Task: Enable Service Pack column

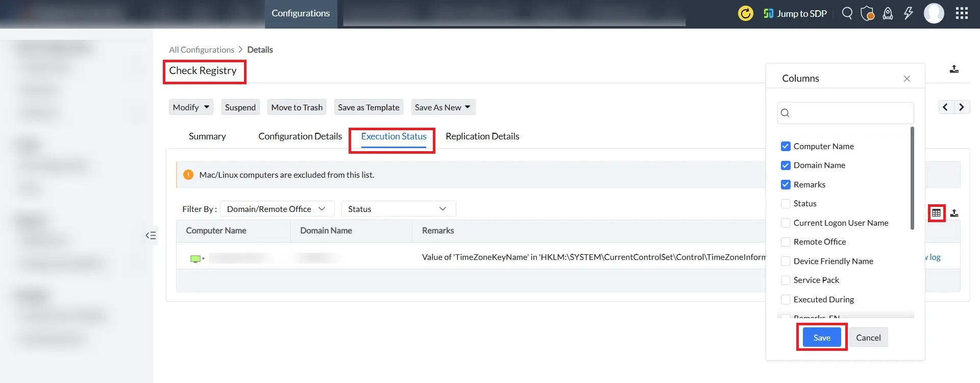Action: coord(786,280)
